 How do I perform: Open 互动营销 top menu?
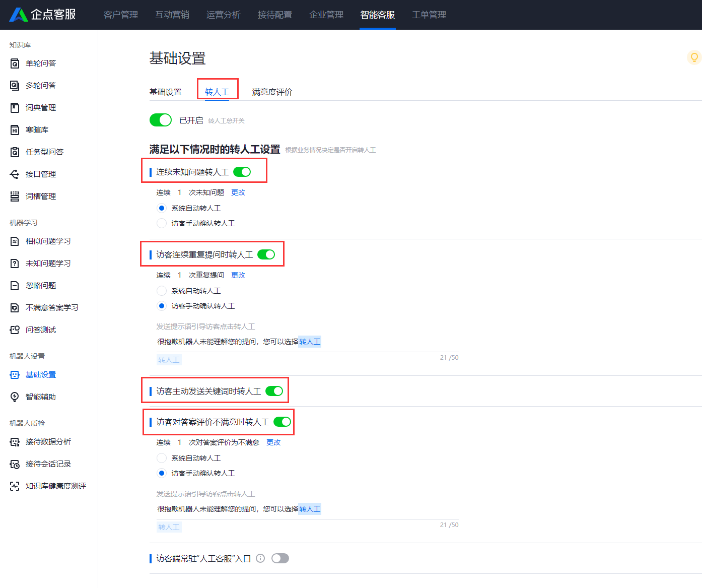point(172,15)
